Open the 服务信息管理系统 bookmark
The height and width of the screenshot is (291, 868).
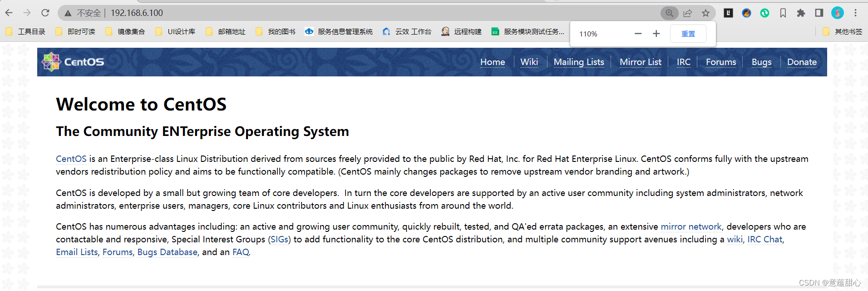[x=339, y=31]
